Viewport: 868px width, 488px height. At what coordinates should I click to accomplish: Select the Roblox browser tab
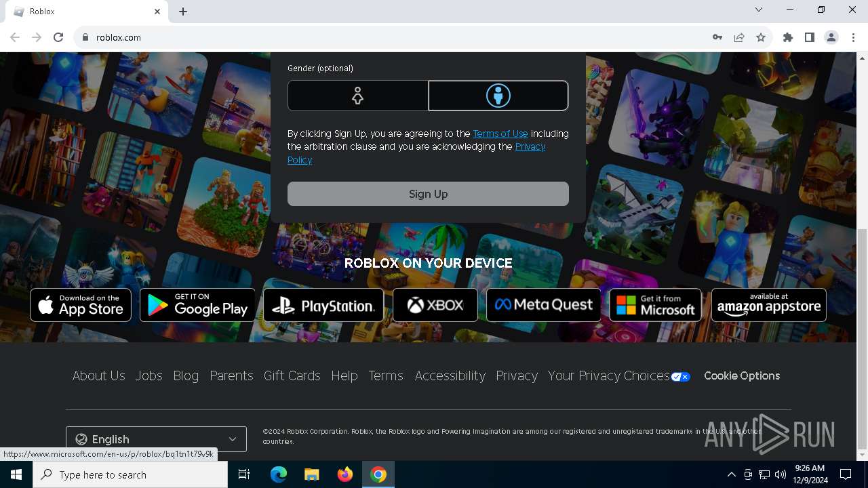(x=87, y=12)
